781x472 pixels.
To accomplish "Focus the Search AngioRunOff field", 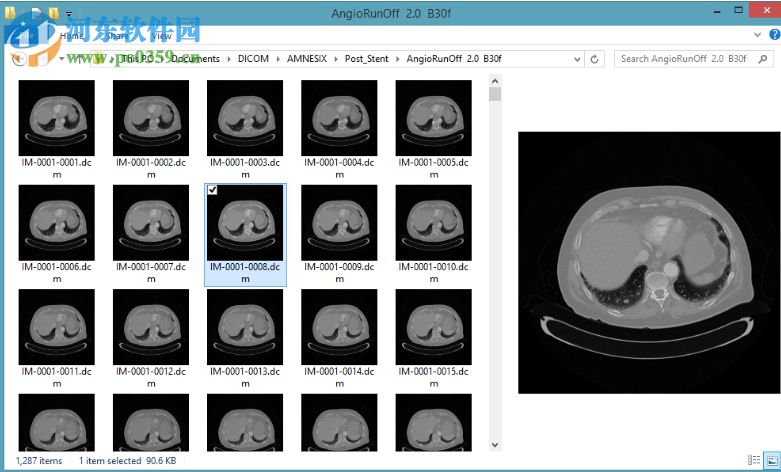I will pyautogui.click(x=694, y=59).
